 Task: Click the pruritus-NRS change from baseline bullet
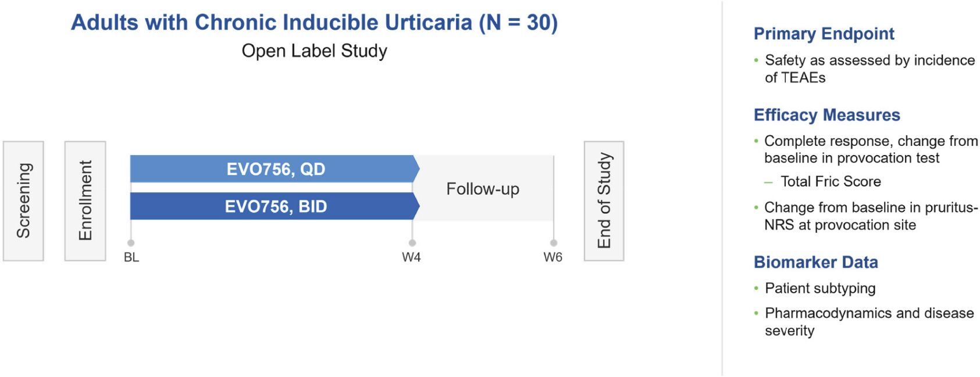(871, 216)
